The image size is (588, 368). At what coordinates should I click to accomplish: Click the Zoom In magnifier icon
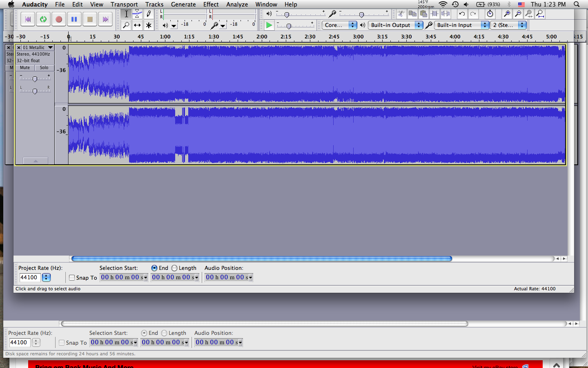click(x=507, y=14)
